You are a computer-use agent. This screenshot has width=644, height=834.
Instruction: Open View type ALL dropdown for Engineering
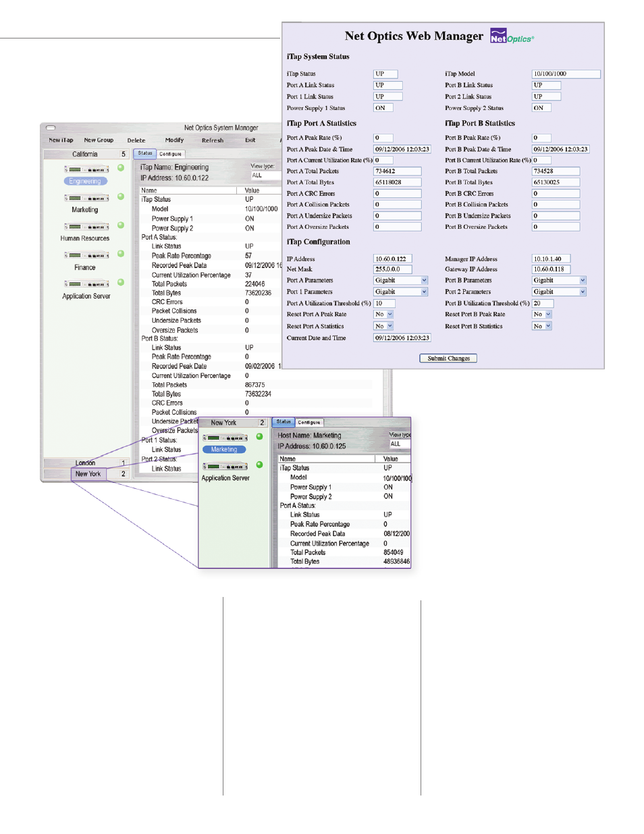click(x=266, y=176)
